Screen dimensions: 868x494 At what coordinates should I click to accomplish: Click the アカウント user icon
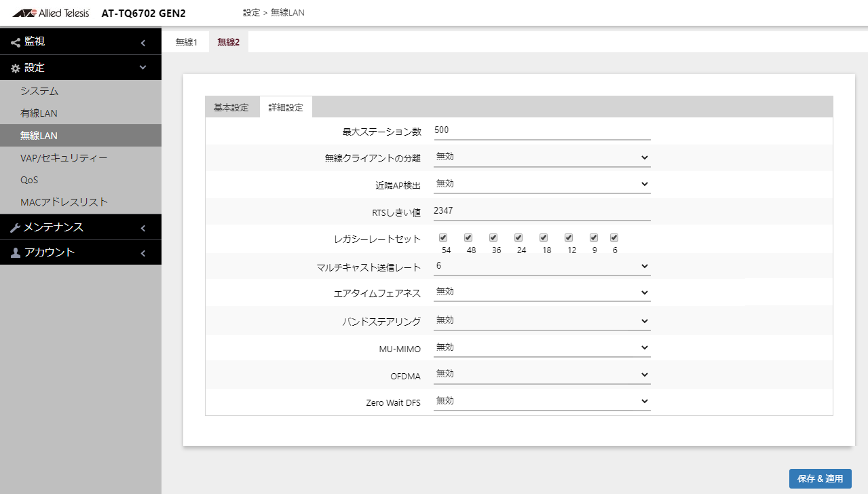point(15,252)
